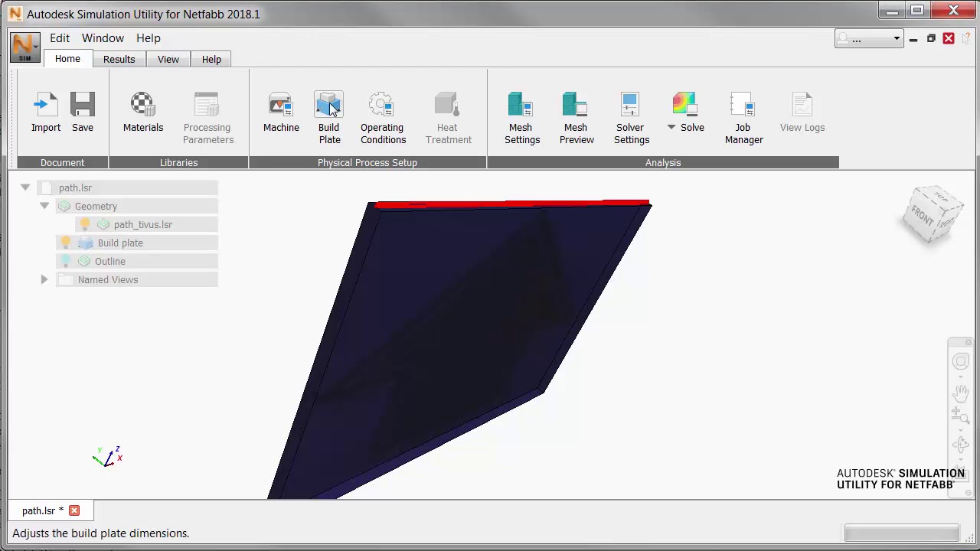Click the TOP face of view cube
Screen dimensions: 980x551
tap(940, 197)
